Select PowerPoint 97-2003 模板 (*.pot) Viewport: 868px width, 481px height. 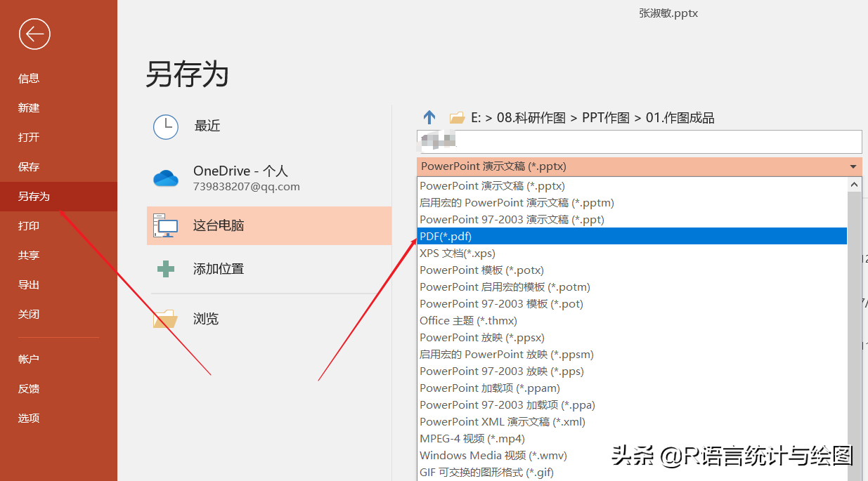click(x=632, y=304)
